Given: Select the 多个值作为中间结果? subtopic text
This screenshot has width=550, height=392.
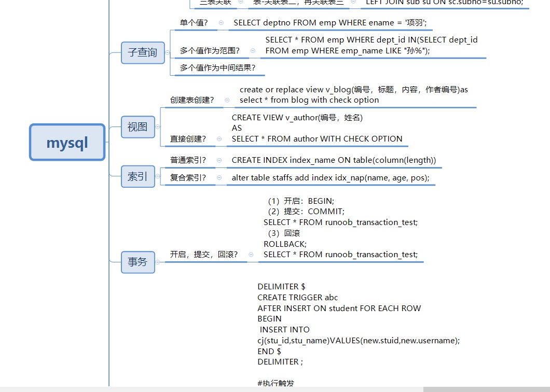Looking at the screenshot, I should tap(218, 68).
